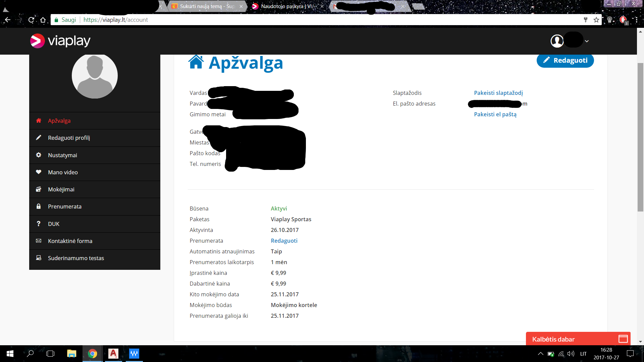Viewport: 644px width, 362px height.
Task: Bookmark the page with the star icon
Action: (x=596, y=20)
